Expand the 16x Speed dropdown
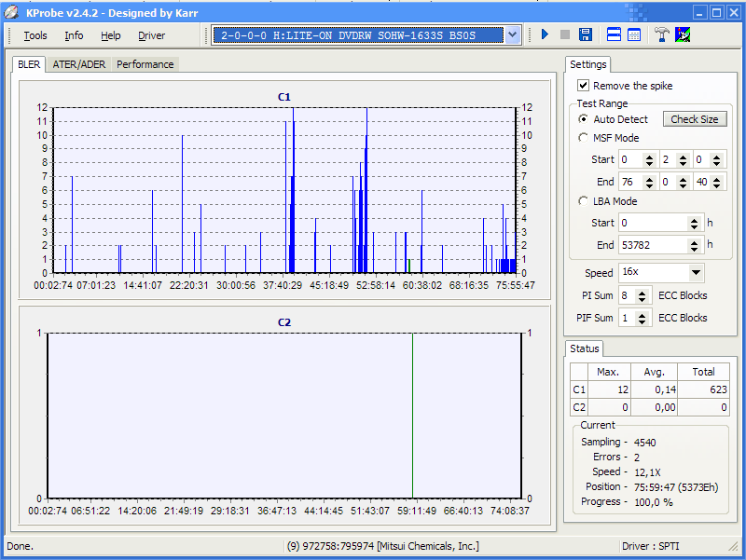 point(696,273)
